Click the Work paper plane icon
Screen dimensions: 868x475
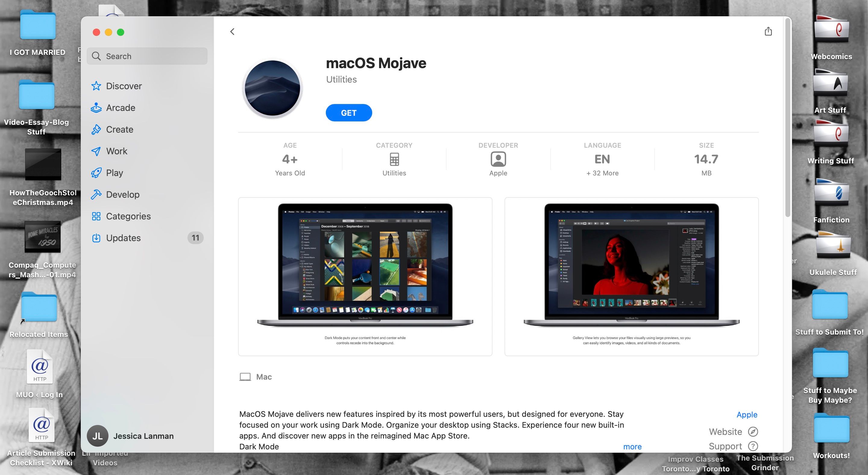click(96, 151)
